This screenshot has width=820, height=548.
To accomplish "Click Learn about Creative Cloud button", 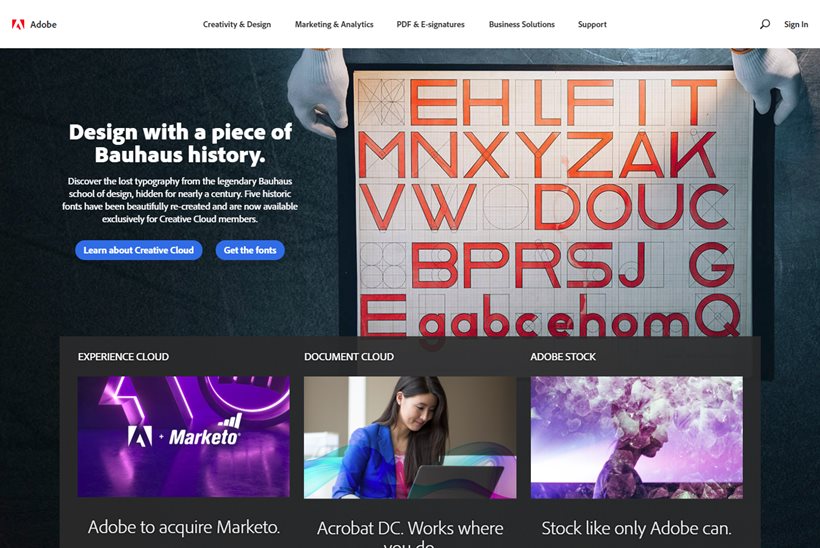I will 139,250.
